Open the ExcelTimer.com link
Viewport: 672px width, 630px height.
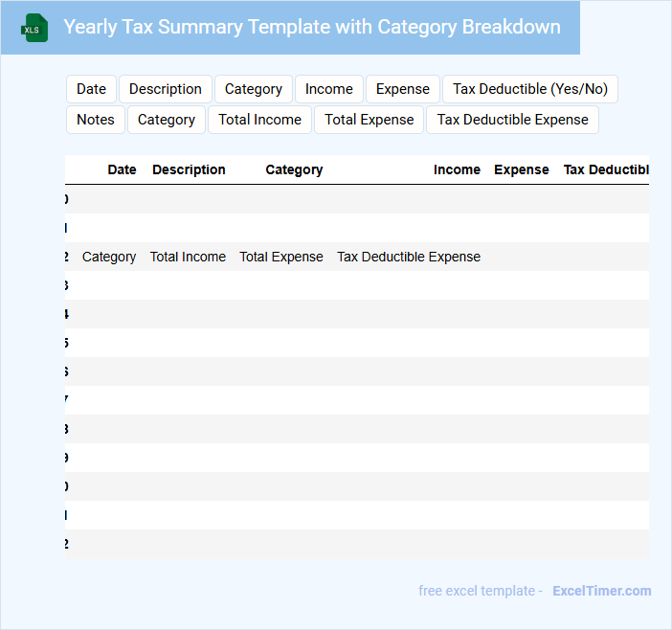[x=602, y=591]
